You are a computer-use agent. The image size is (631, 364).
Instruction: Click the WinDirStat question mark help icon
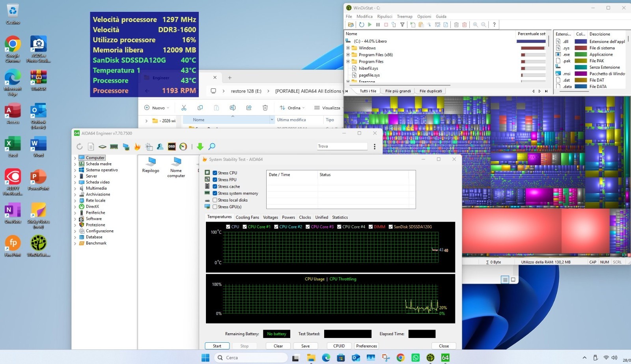(494, 24)
